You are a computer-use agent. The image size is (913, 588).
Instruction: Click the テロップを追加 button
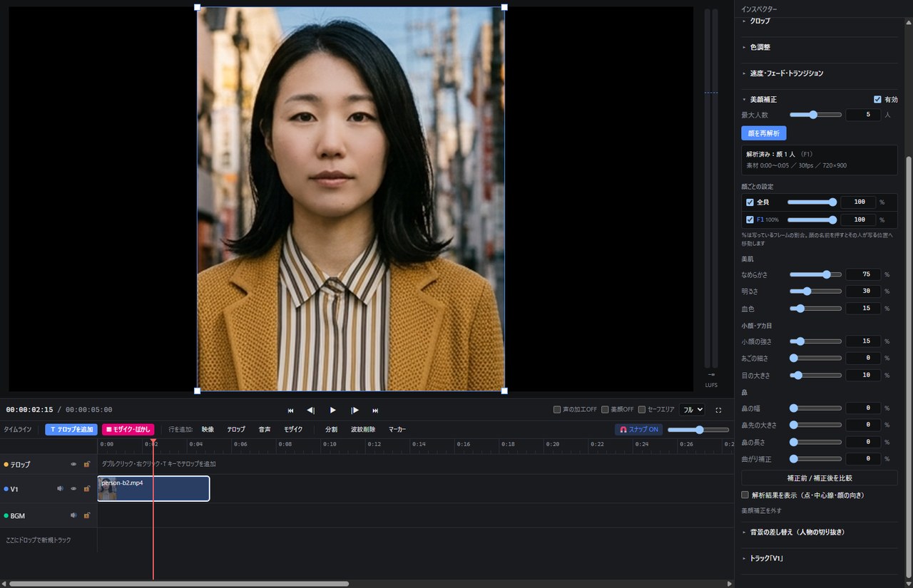pos(71,430)
